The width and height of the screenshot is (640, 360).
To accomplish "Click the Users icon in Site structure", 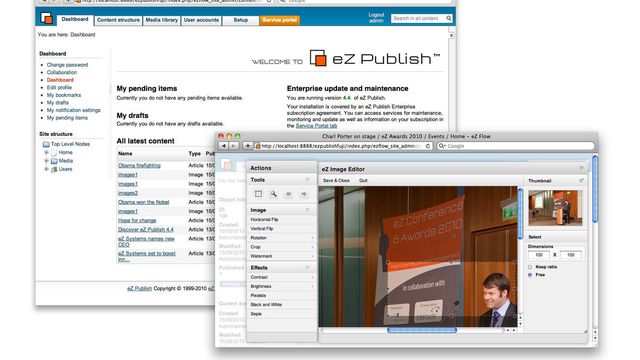I will point(54,169).
